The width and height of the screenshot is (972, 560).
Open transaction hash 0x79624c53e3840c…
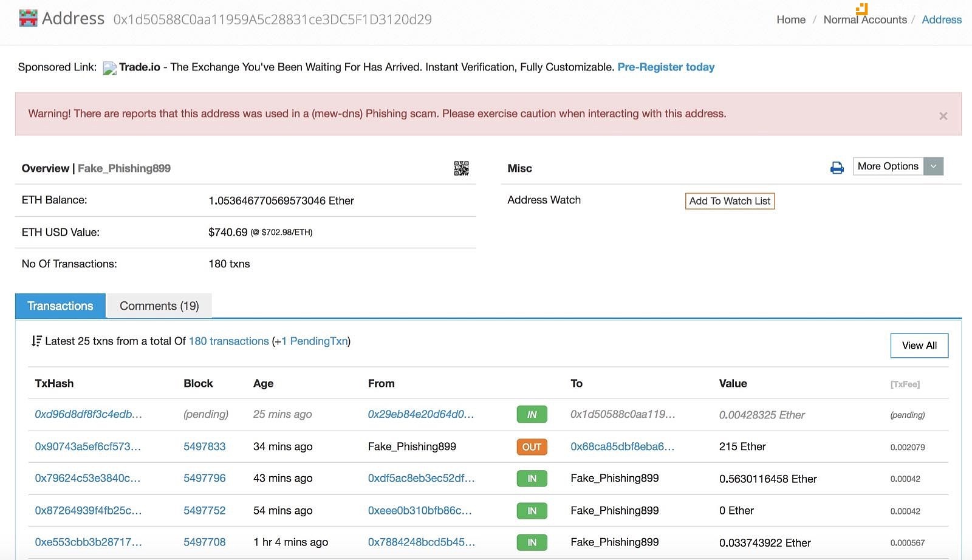87,479
